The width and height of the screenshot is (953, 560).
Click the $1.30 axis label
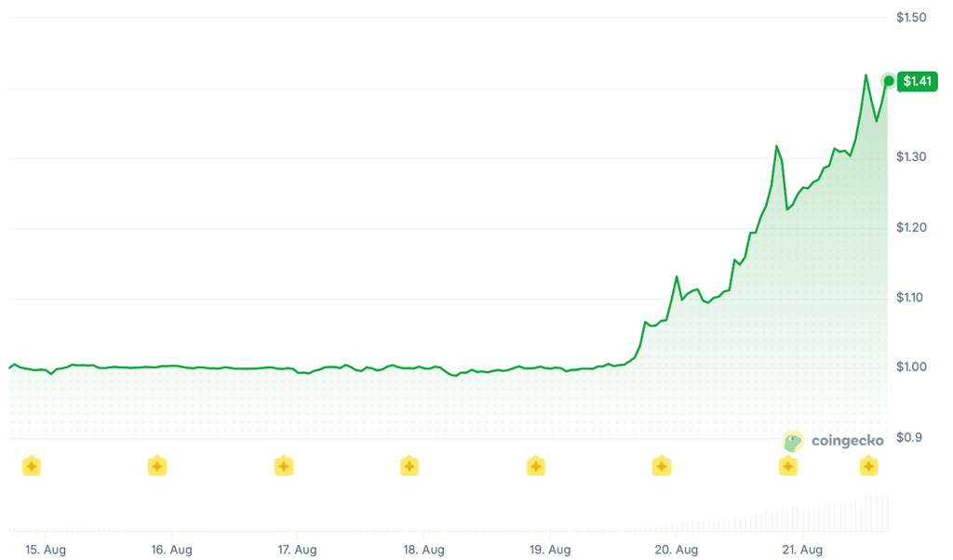[911, 156]
